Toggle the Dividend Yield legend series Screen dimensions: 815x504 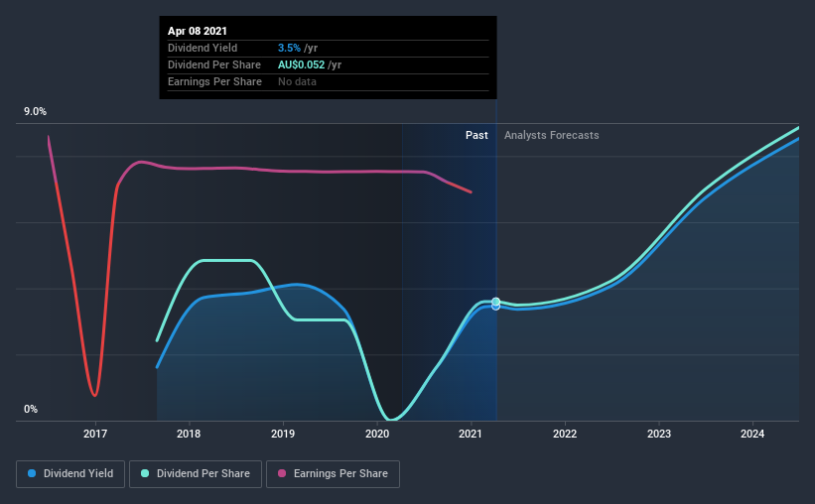[x=70, y=474]
